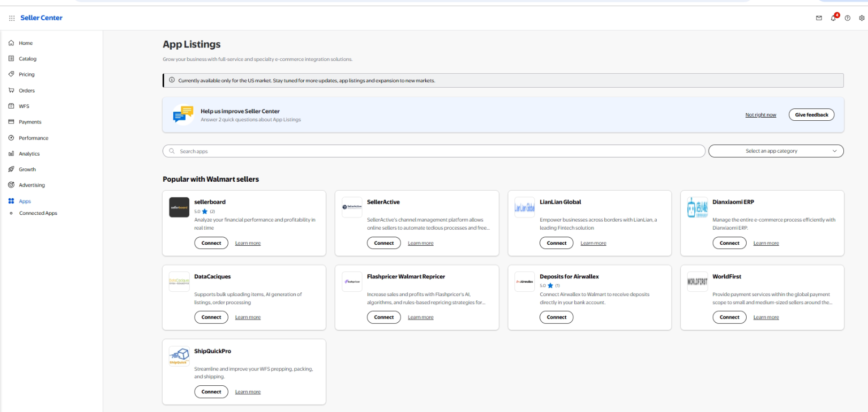
Task: Click the Flashpricer app logo
Action: (352, 282)
